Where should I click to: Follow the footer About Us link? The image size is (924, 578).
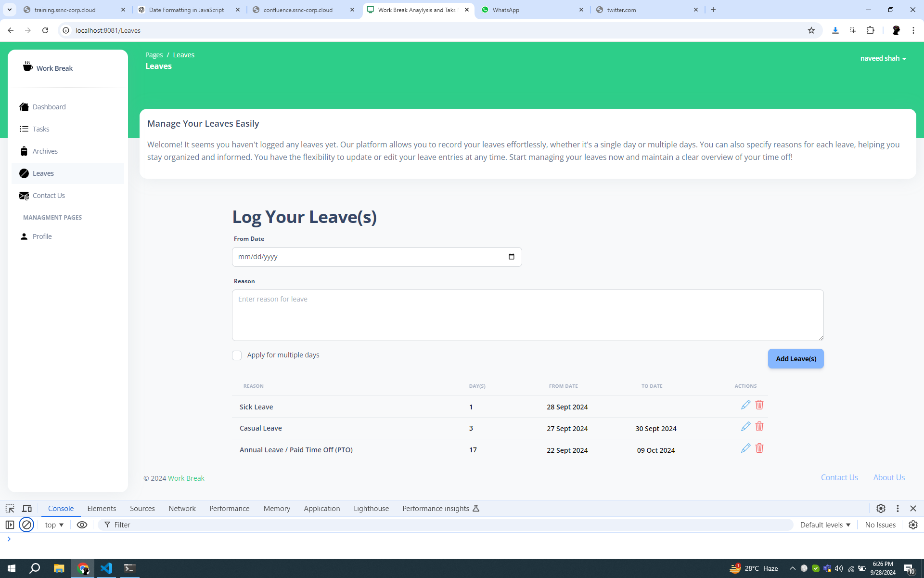tap(889, 477)
